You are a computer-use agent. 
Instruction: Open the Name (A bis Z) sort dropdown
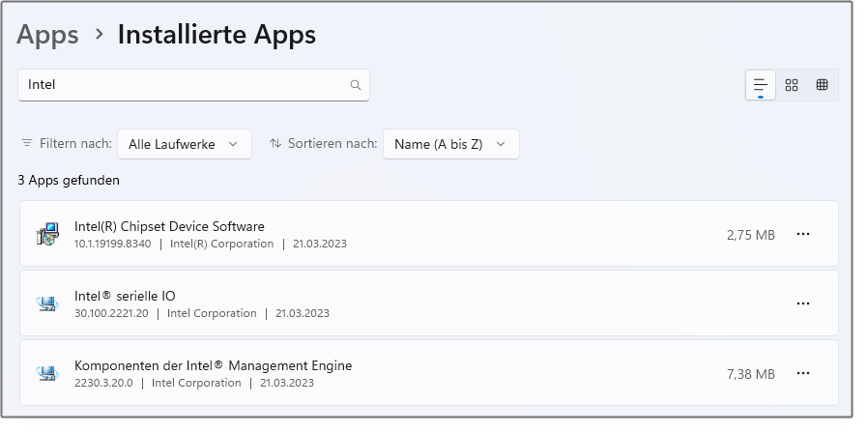(451, 144)
